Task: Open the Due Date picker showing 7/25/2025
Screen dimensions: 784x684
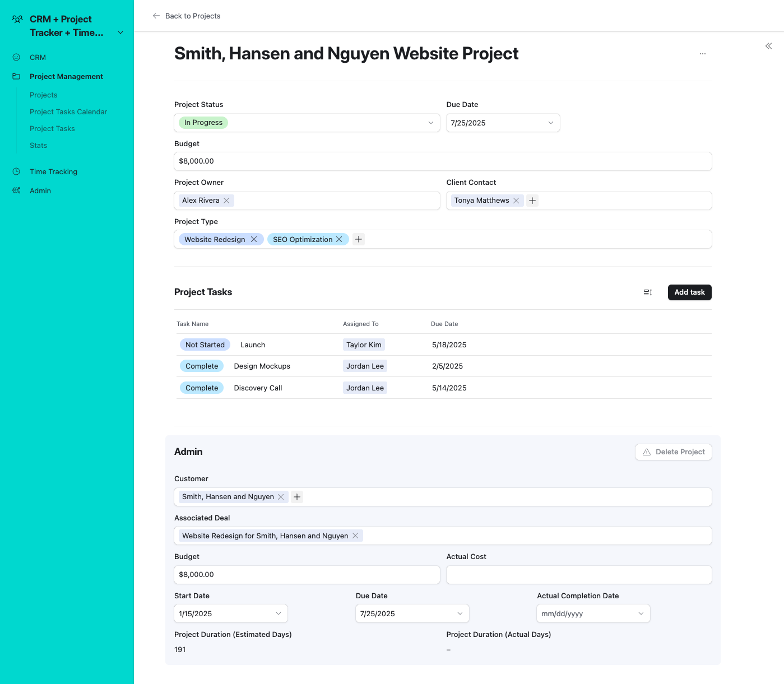Action: (502, 123)
